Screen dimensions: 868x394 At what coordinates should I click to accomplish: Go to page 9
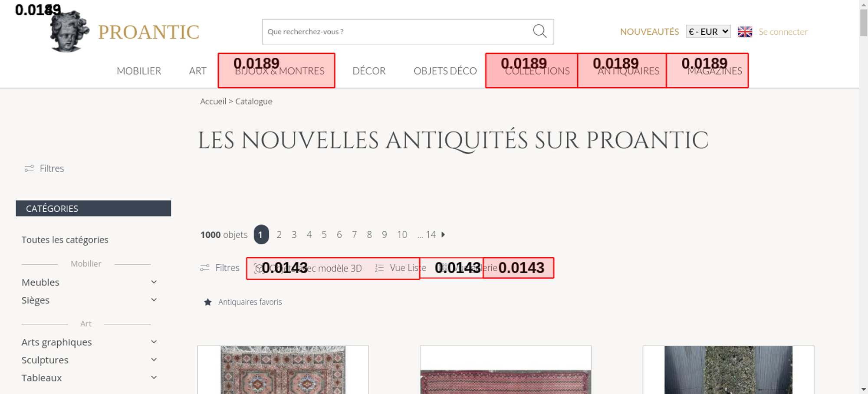[385, 234]
